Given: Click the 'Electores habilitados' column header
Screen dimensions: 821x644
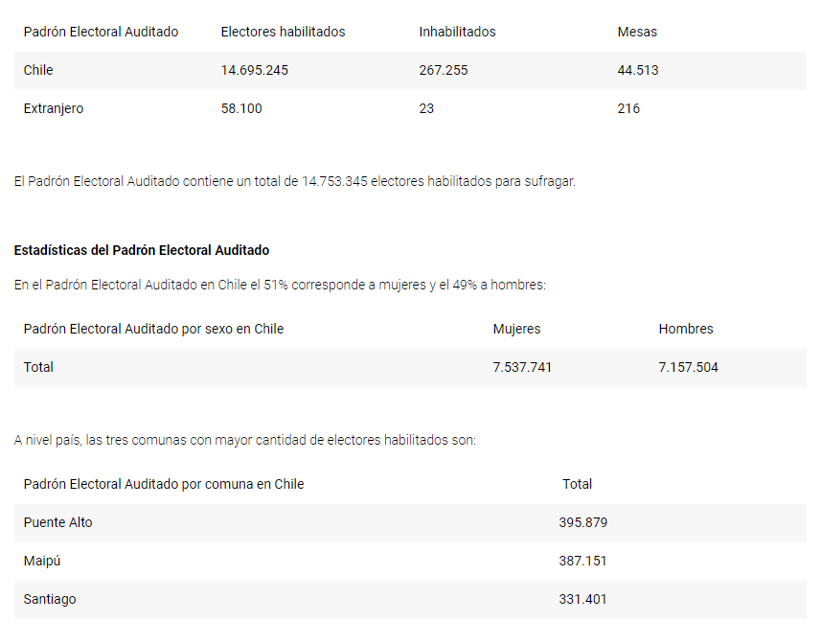Looking at the screenshot, I should [283, 32].
